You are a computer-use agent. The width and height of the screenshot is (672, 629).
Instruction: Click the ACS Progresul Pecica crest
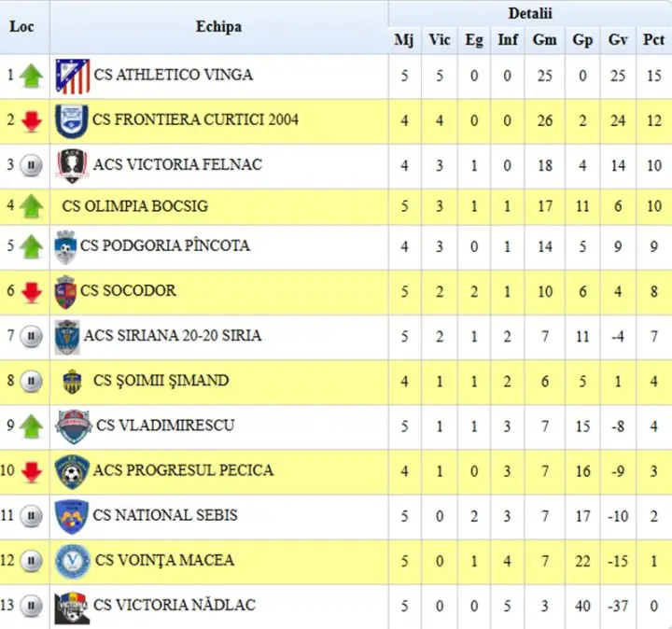[72, 472]
